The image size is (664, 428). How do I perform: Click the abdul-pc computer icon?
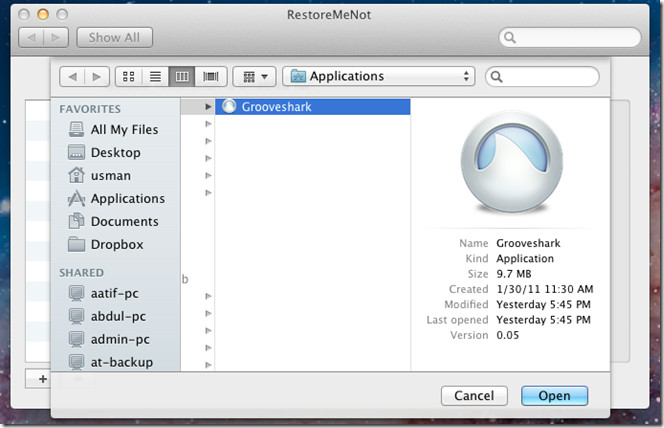(x=76, y=316)
